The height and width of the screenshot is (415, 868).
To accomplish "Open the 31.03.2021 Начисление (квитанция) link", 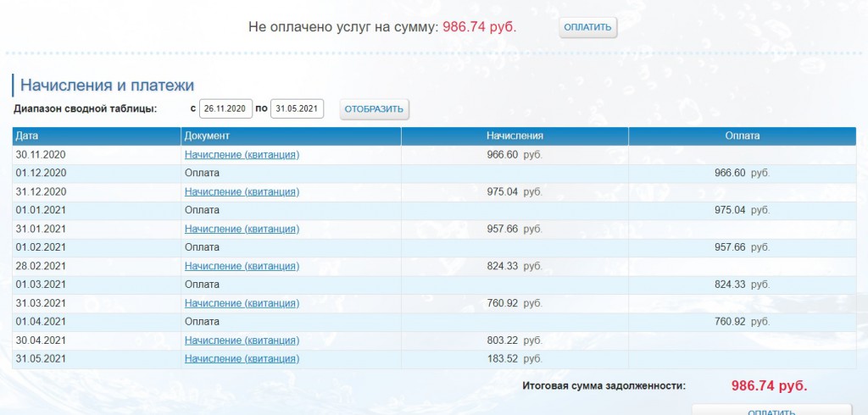I will coord(242,303).
